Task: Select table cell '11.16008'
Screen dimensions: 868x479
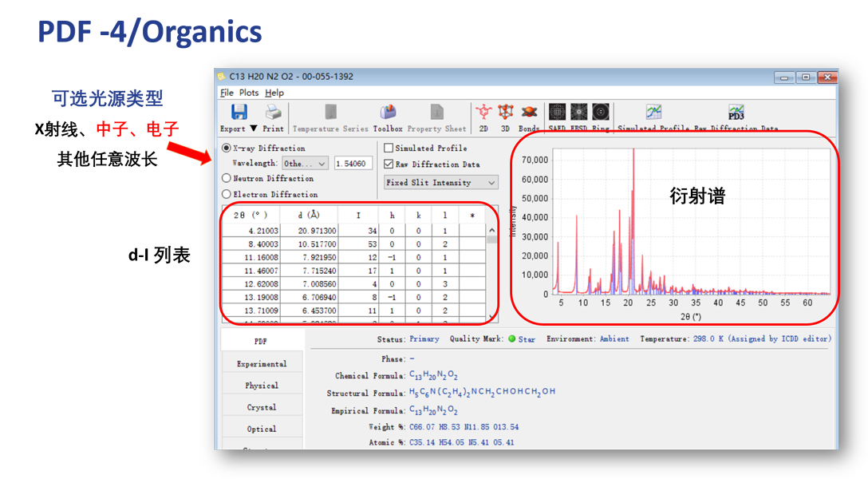Action: click(x=251, y=257)
